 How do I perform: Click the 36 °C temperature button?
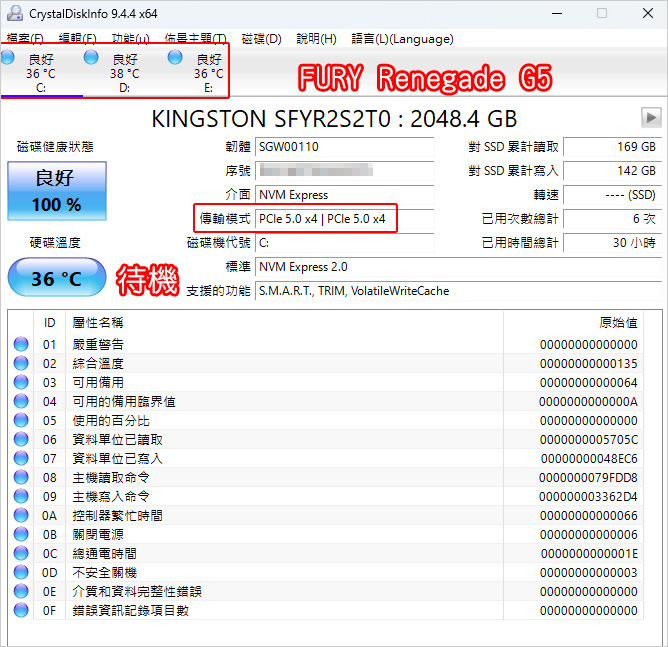[57, 277]
